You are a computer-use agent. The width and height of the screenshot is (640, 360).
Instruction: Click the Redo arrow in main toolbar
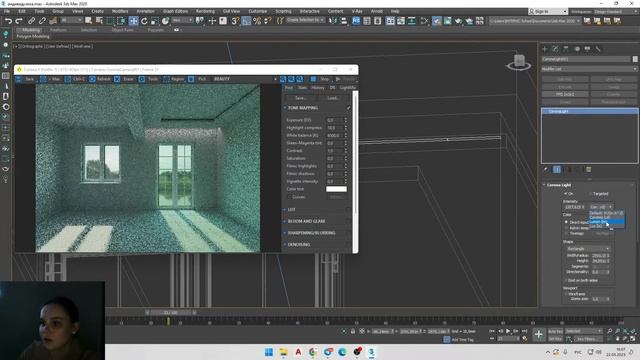19,20
